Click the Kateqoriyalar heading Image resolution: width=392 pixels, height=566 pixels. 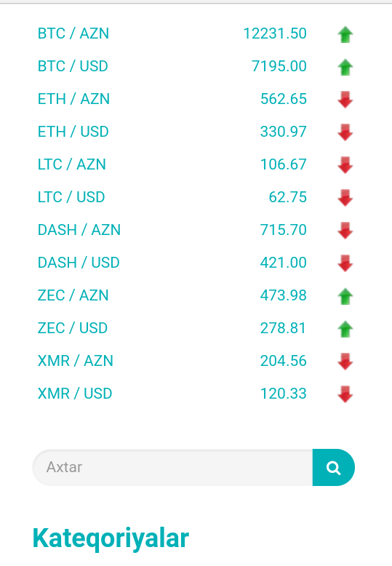[x=111, y=538]
